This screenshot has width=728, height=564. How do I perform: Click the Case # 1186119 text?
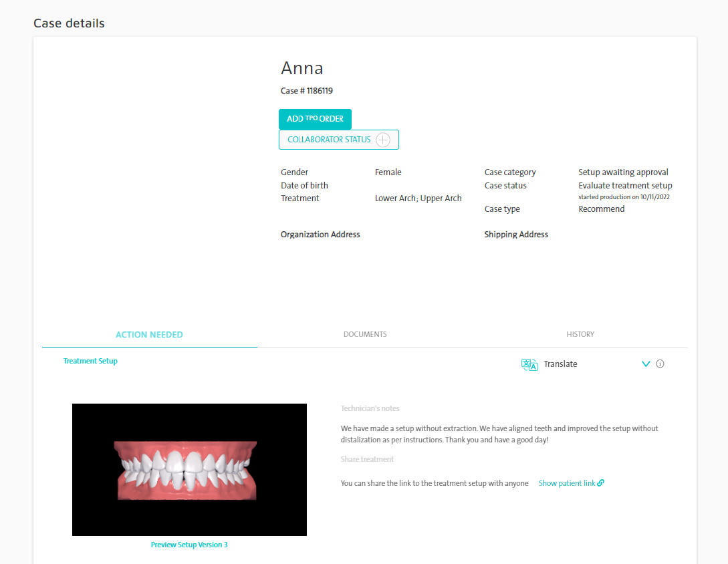(306, 90)
